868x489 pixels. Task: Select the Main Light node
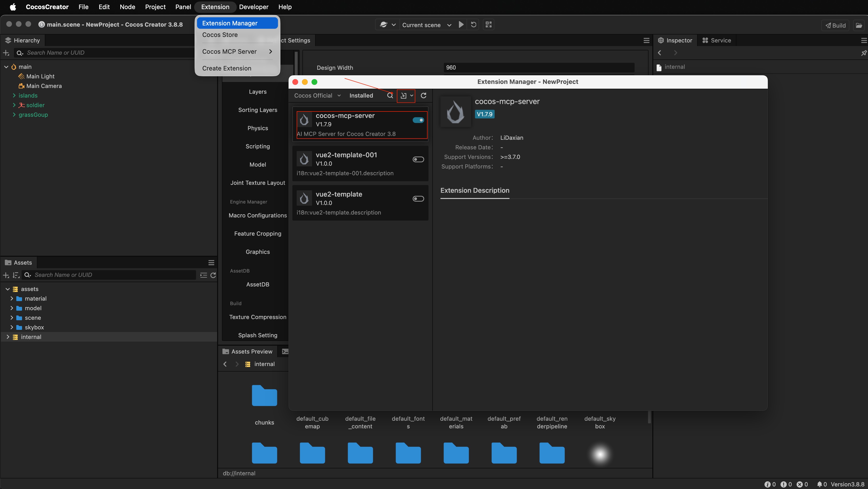[40, 76]
